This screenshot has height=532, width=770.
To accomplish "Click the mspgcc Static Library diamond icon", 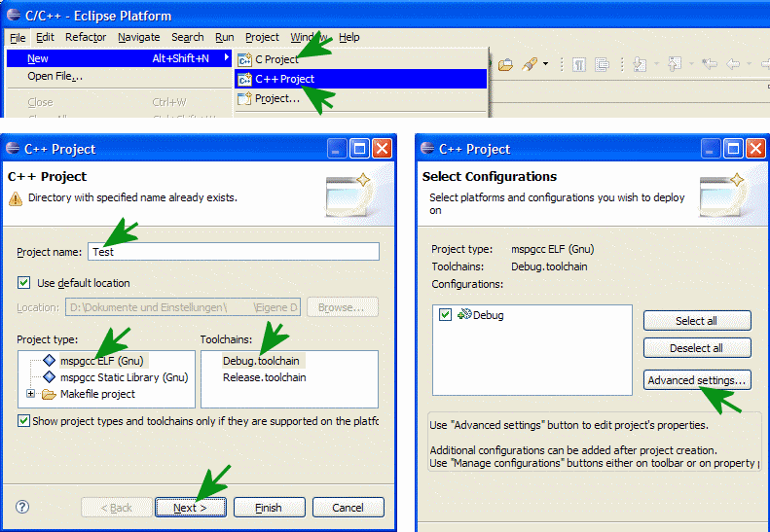I will click(49, 377).
